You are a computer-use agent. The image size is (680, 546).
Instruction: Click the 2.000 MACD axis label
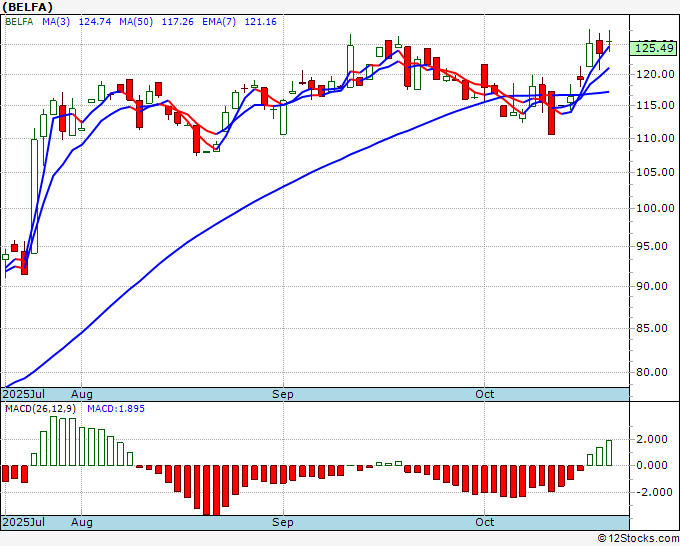click(651, 439)
